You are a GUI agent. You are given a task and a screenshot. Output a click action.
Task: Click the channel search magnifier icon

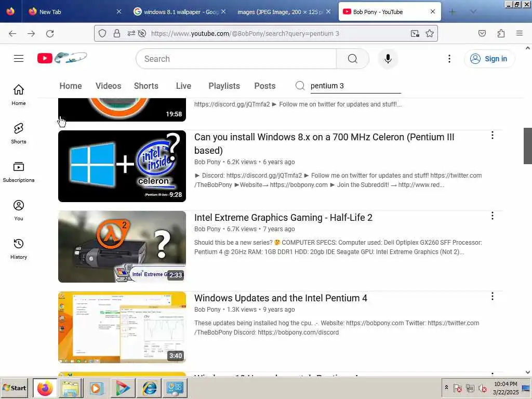(x=300, y=86)
